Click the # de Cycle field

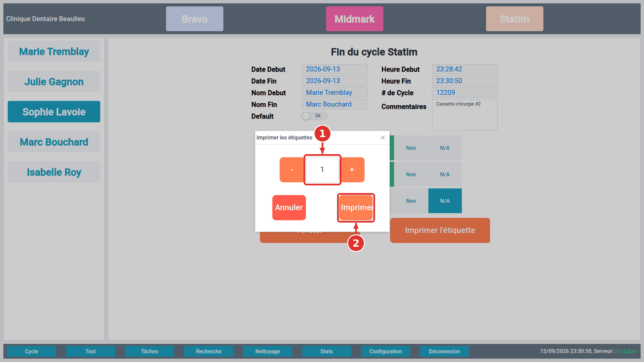click(x=465, y=93)
